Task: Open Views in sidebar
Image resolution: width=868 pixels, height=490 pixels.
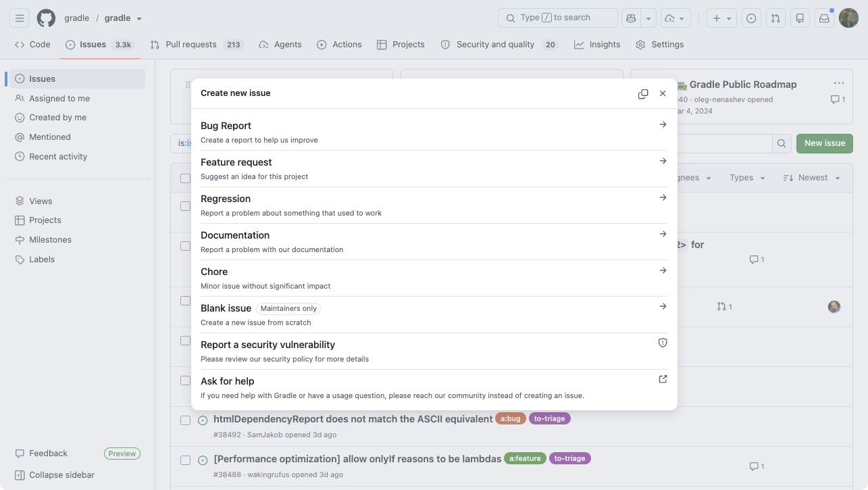Action: (x=77, y=201)
